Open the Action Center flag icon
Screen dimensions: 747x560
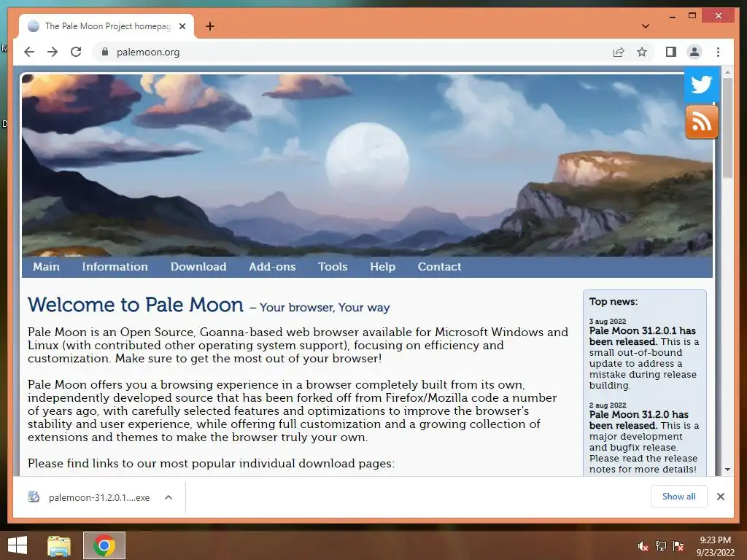(678, 546)
